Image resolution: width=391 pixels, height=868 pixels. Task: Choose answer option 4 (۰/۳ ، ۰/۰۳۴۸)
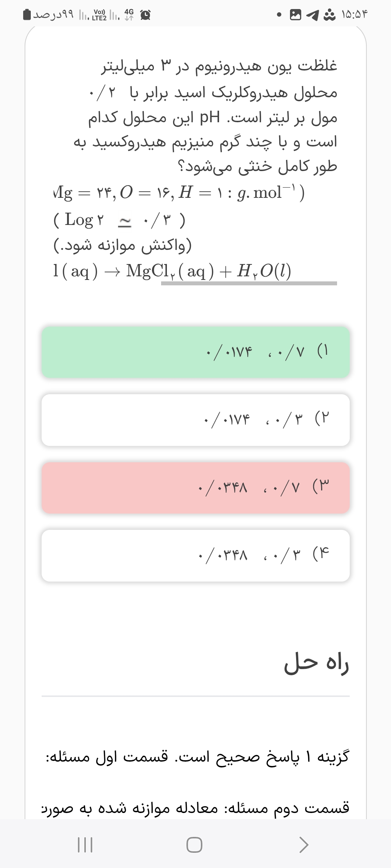click(195, 556)
